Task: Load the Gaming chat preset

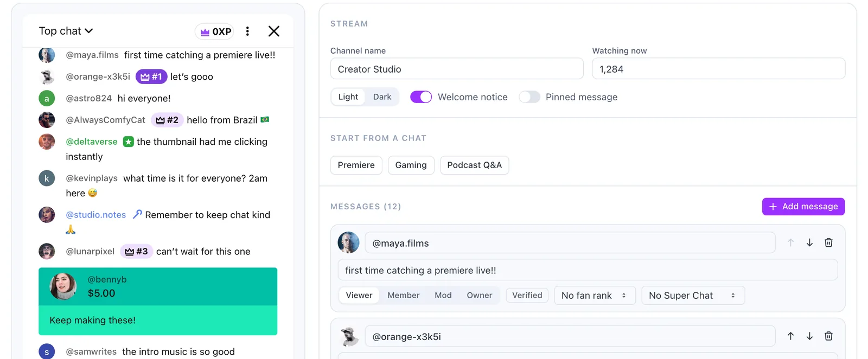Action: [x=411, y=165]
